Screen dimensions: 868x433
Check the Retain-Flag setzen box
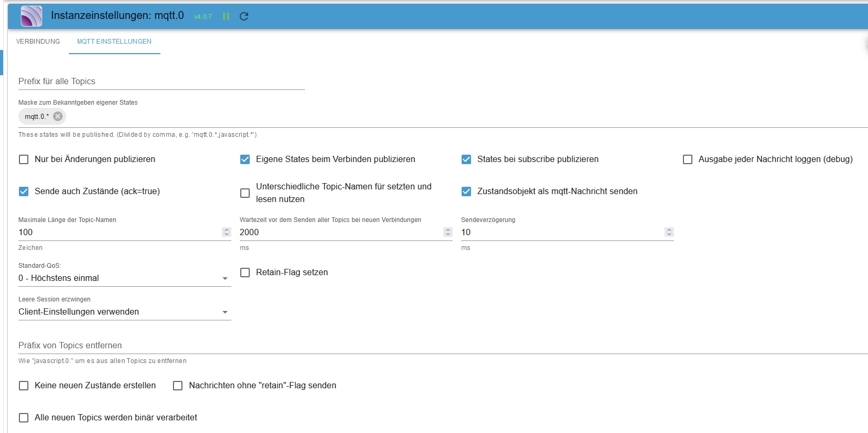(x=245, y=273)
